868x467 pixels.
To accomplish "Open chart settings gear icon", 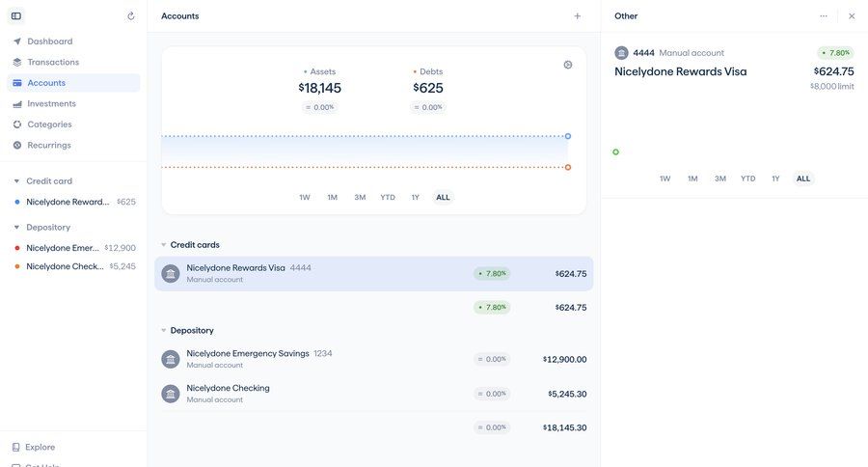I will [568, 65].
